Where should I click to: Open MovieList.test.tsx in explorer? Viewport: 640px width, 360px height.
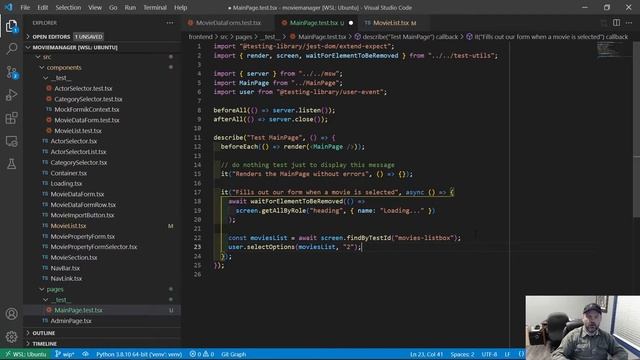[x=78, y=131]
